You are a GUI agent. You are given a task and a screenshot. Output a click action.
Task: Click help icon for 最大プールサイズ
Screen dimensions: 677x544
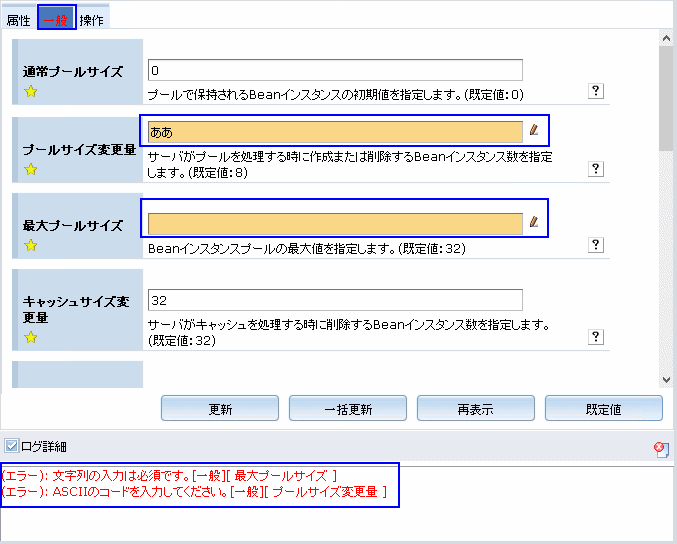pyautogui.click(x=596, y=245)
